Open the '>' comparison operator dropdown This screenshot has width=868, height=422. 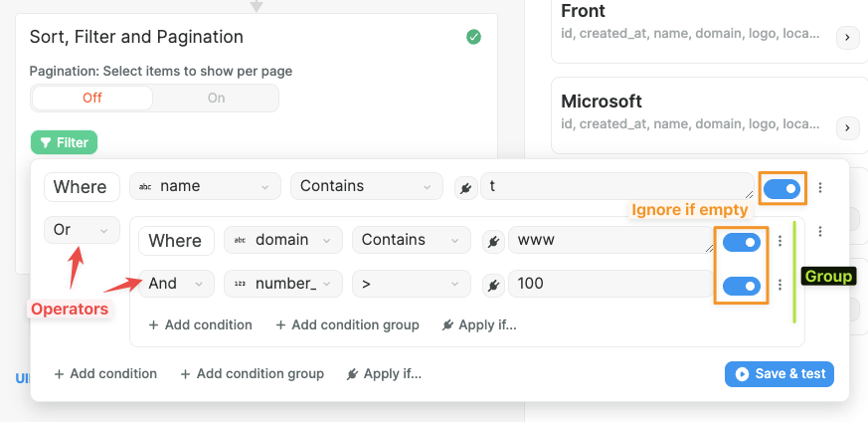pyautogui.click(x=412, y=284)
